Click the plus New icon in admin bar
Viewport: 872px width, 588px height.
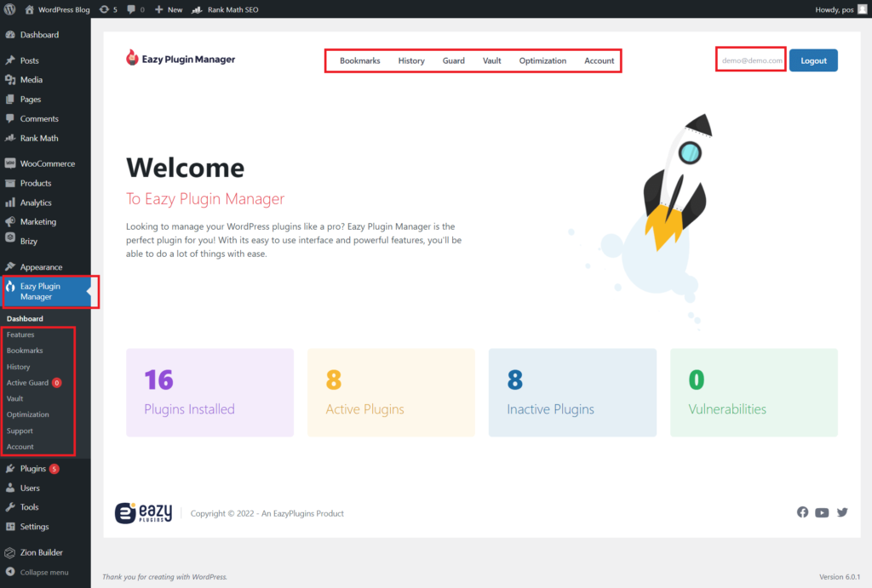pyautogui.click(x=158, y=9)
